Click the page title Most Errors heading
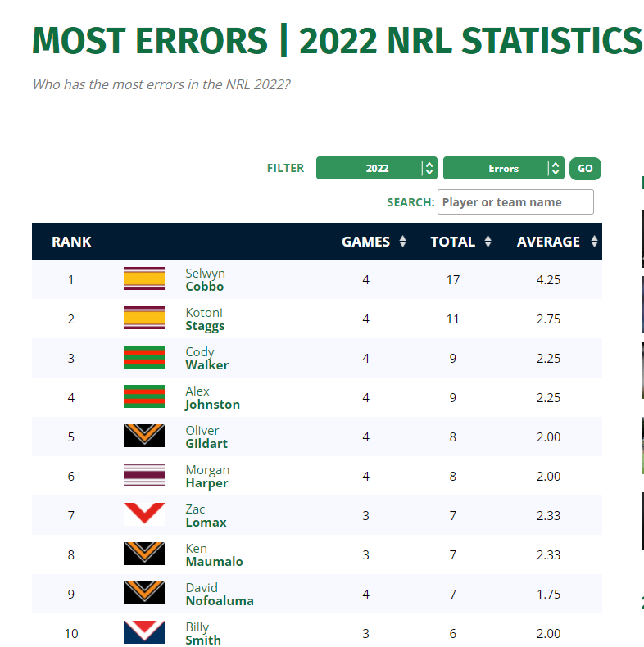This screenshot has height=647, width=644. point(338,40)
